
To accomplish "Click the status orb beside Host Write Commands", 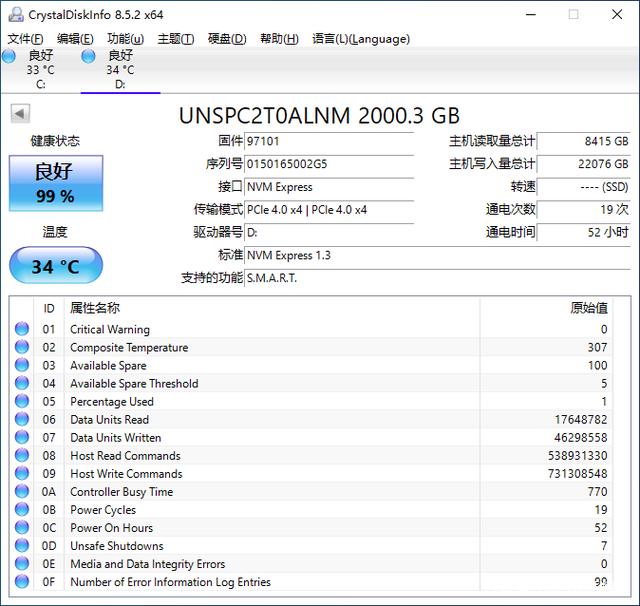I will (x=22, y=473).
